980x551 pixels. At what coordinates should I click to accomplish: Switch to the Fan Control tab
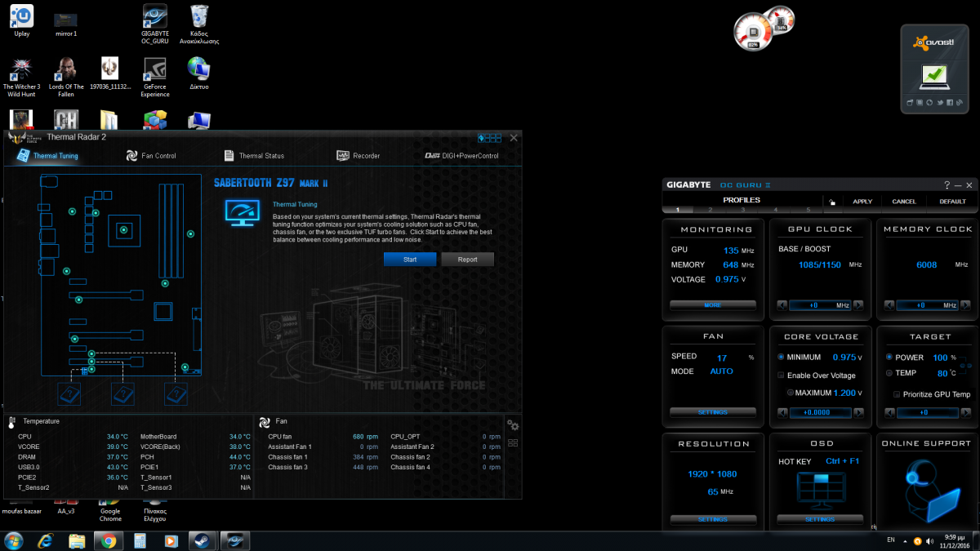click(151, 155)
